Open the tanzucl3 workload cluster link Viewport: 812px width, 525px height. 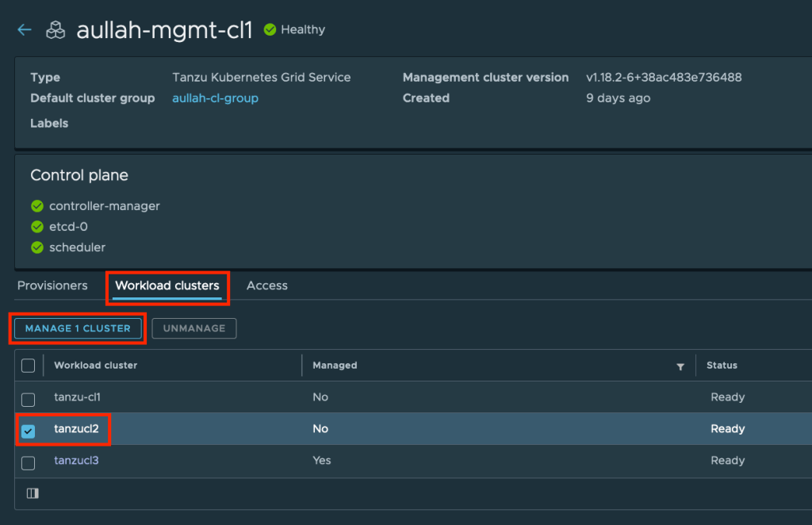76,461
